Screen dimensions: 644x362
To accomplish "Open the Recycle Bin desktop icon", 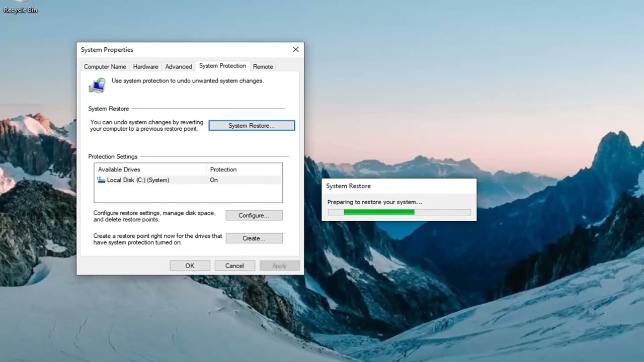I will (20, 7).
